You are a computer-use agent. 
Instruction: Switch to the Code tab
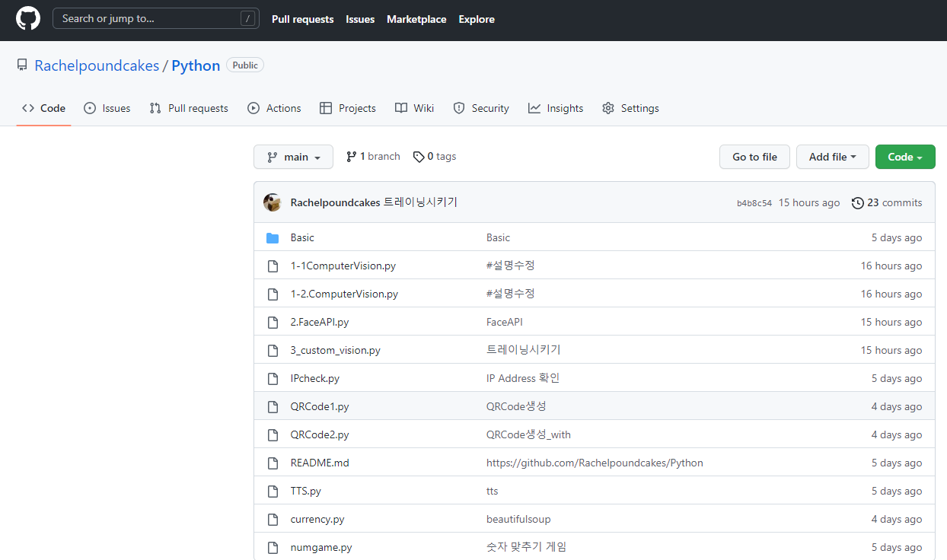43,109
